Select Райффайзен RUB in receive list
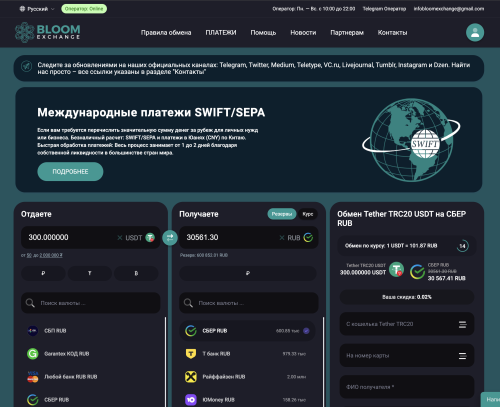Viewport: 500px width, 407px height. (x=247, y=377)
